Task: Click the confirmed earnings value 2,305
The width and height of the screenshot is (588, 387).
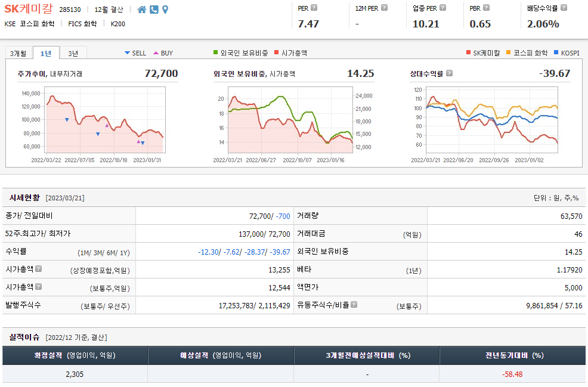Action: click(x=75, y=374)
